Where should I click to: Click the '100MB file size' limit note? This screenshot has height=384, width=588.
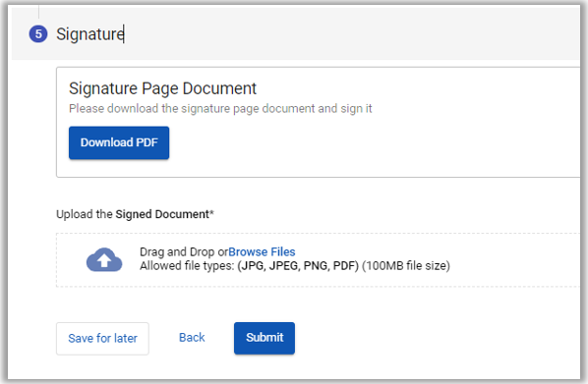click(x=406, y=266)
